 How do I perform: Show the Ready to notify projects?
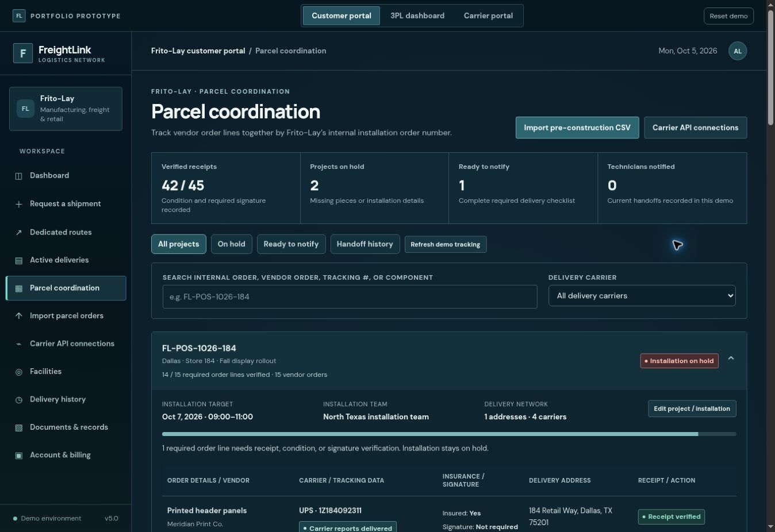(291, 244)
